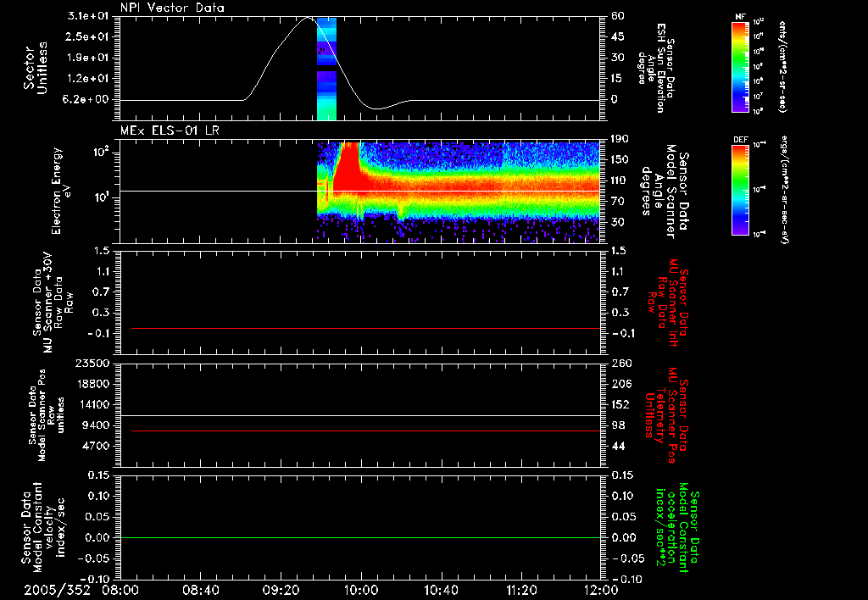This screenshot has height=600, width=868.
Task: Click the 12:00 time axis label
Action: tap(601, 590)
